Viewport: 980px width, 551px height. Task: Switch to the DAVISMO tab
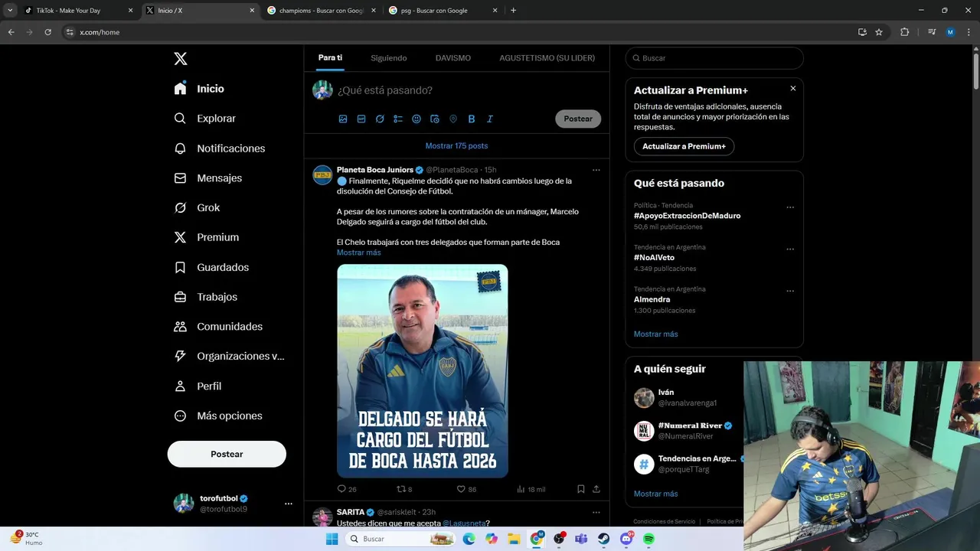point(453,58)
